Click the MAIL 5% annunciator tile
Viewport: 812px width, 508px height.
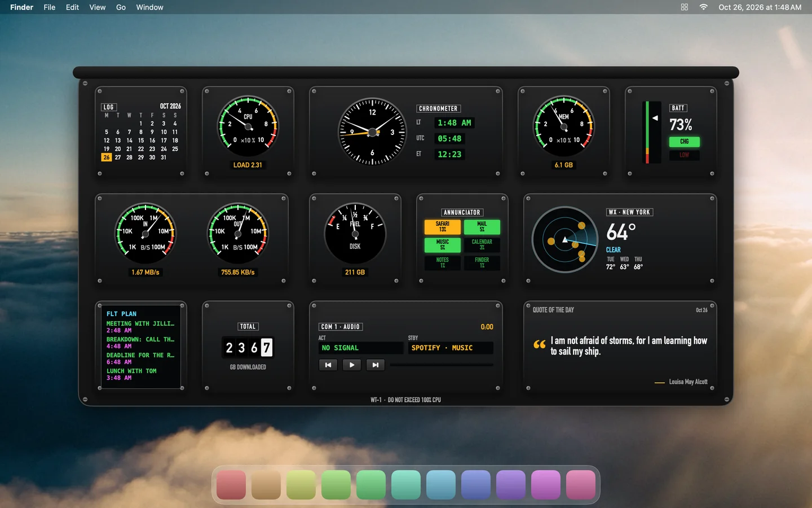(x=482, y=227)
